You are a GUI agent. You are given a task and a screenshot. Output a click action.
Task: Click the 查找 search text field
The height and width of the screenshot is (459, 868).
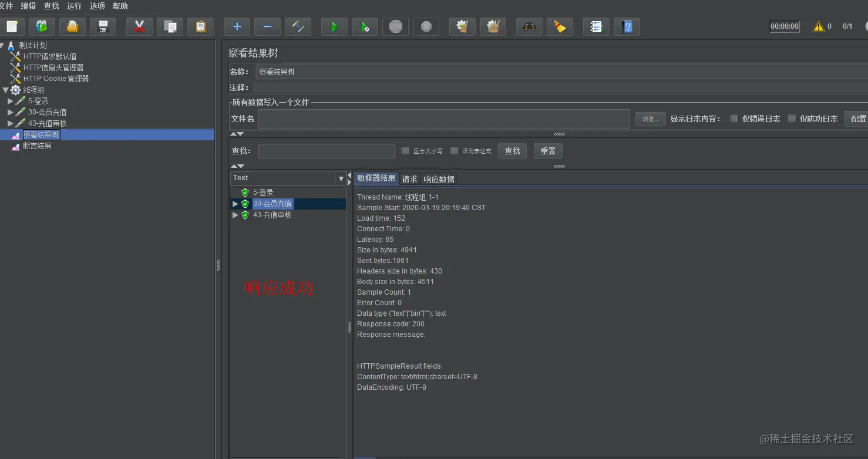click(x=327, y=151)
